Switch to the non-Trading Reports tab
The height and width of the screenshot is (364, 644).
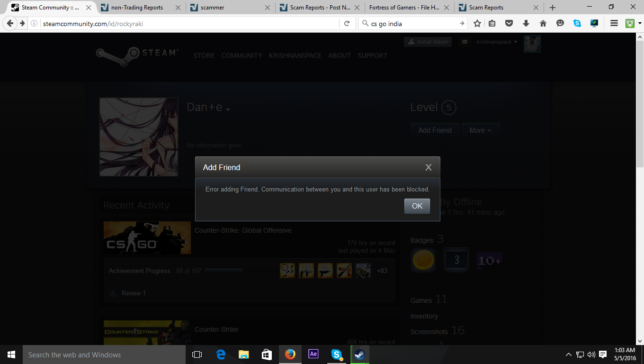[137, 8]
